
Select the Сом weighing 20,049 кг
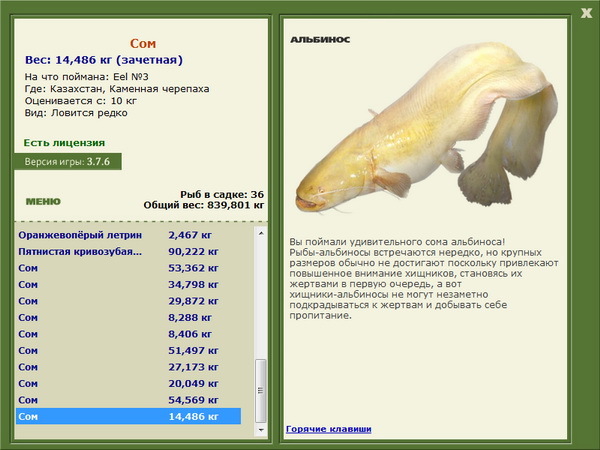[129, 383]
